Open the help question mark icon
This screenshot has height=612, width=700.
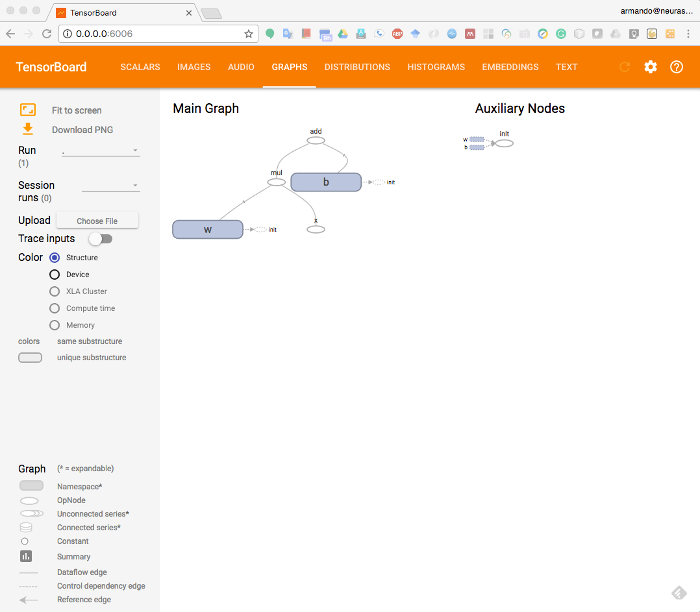676,67
